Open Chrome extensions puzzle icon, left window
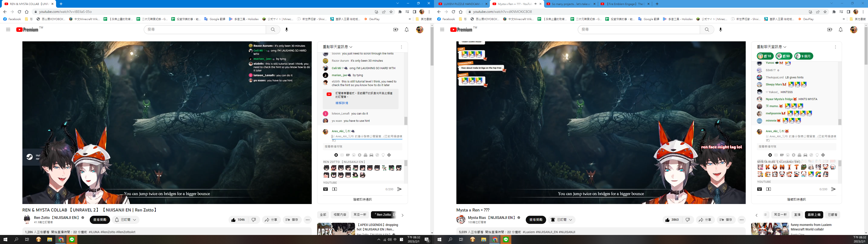868x244 pixels. coord(400,12)
